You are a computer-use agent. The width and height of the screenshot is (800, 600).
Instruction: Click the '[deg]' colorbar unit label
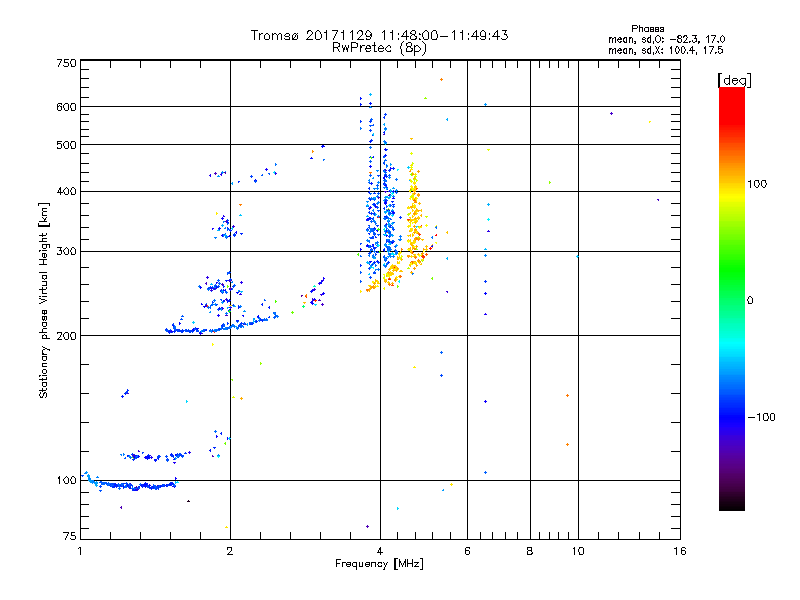(x=734, y=80)
